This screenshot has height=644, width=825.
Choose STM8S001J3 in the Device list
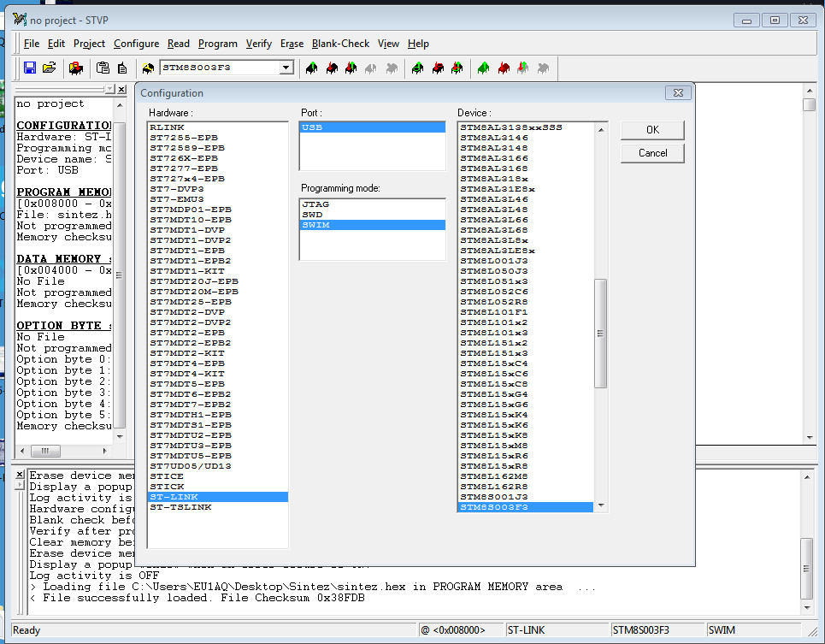[x=493, y=497]
